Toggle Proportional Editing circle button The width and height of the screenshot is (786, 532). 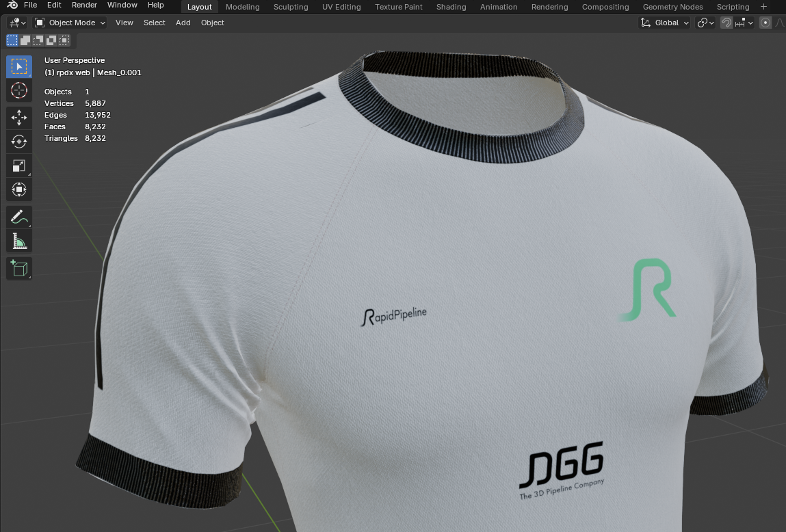[765, 23]
